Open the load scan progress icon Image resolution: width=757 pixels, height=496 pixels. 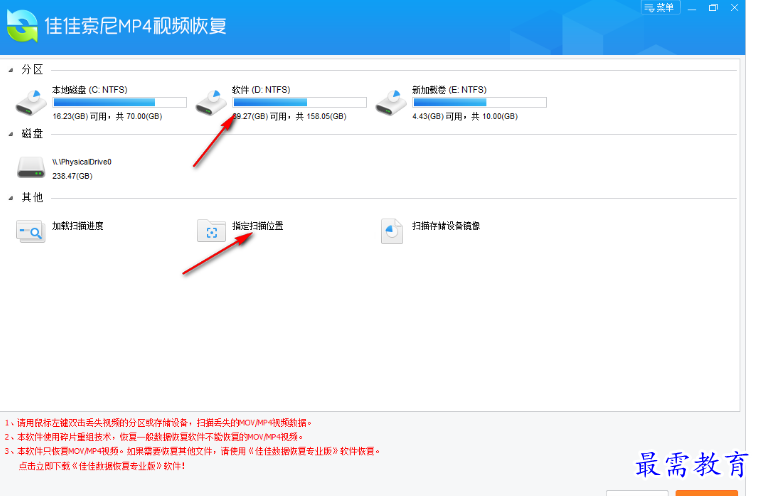pos(30,231)
